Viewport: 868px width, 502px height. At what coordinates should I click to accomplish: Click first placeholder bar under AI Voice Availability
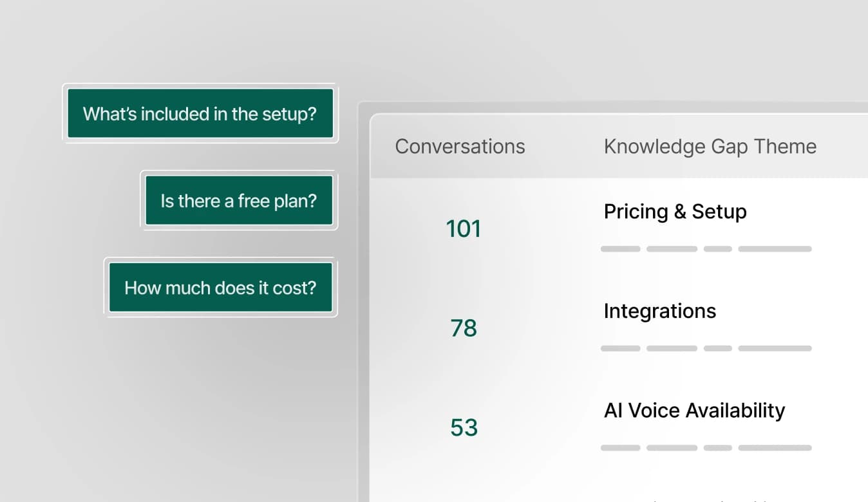point(621,448)
